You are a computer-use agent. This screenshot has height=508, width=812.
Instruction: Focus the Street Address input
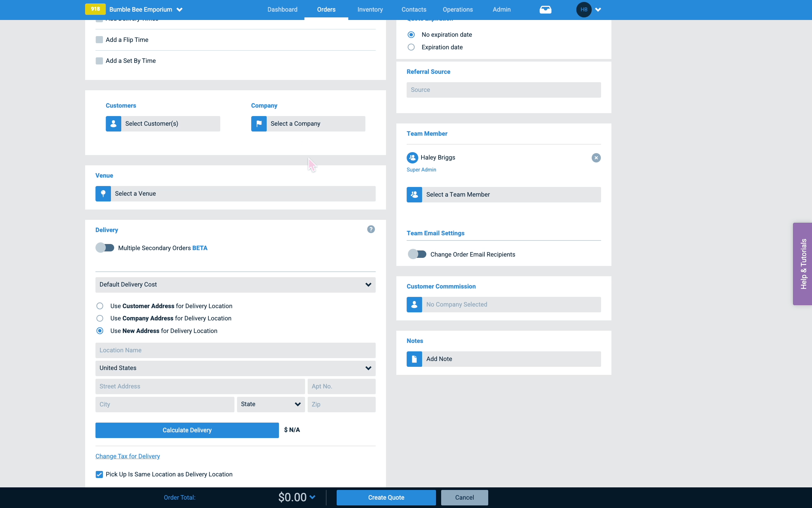(x=200, y=386)
